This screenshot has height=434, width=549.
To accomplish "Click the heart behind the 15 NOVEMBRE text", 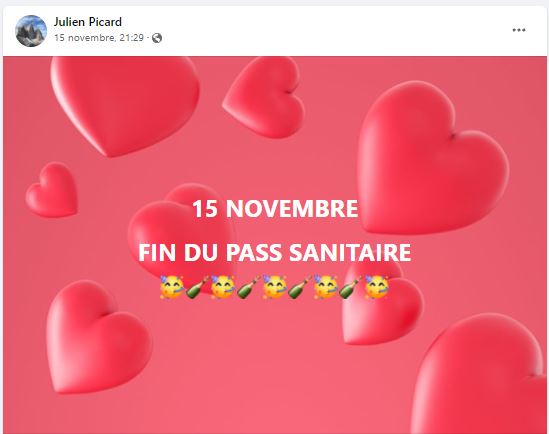I will (x=182, y=238).
